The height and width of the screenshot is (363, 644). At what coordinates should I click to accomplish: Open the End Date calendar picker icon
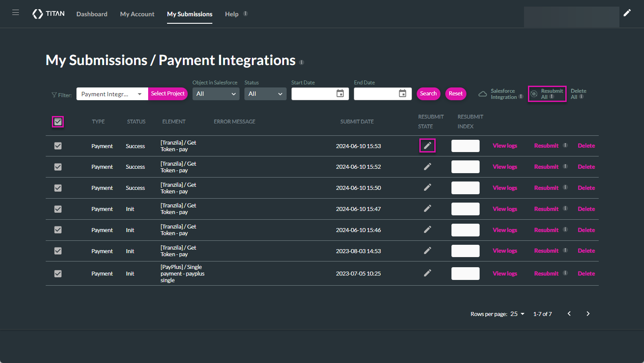[402, 94]
